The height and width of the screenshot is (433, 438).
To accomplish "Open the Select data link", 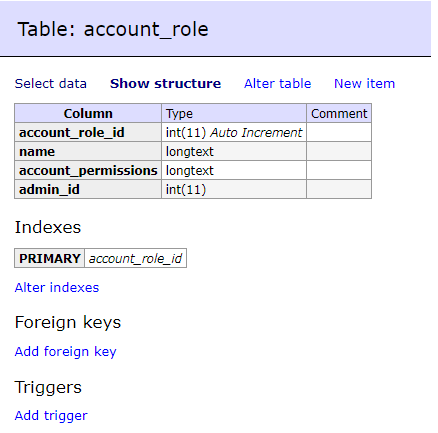I will pyautogui.click(x=51, y=84).
